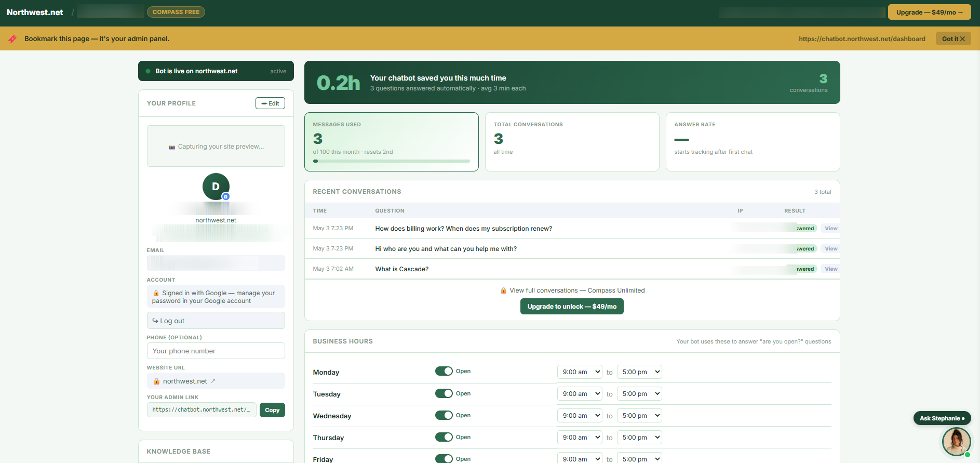980x463 pixels.
Task: Open the Upgrade $49/mo plan button
Action: coord(929,12)
